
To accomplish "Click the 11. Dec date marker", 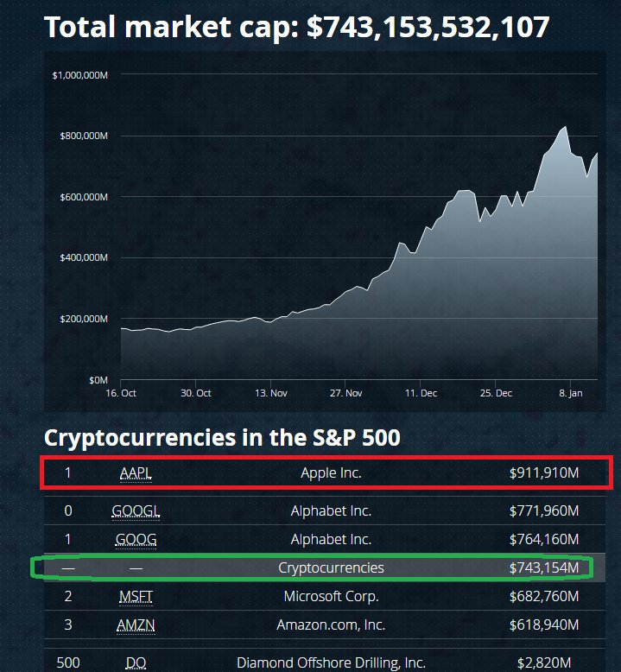I will pos(421,393).
